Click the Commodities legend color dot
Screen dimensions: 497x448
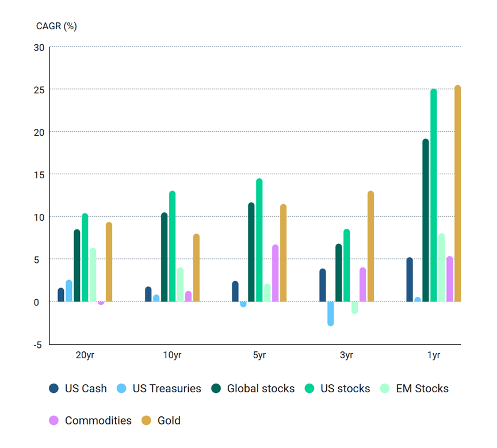pyautogui.click(x=54, y=420)
